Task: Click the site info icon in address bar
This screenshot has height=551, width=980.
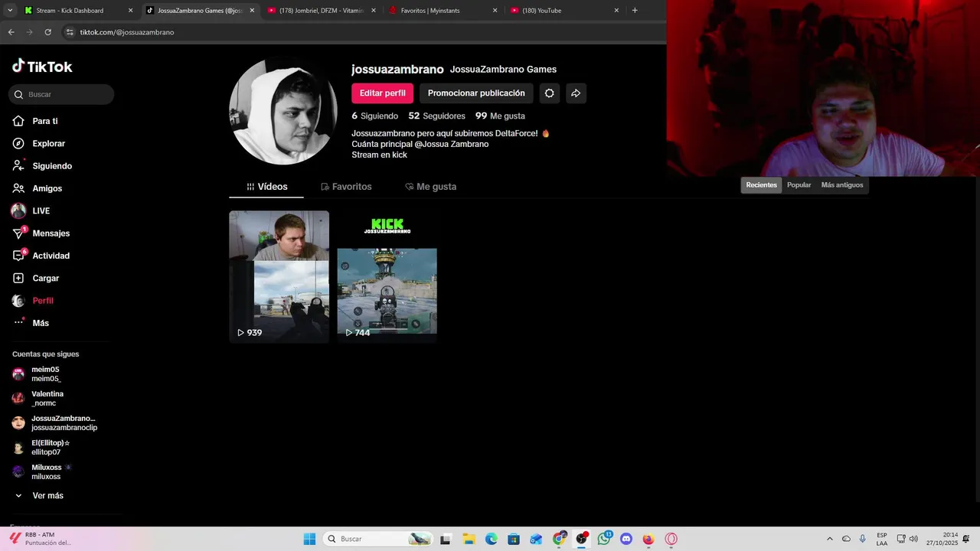Action: point(70,32)
